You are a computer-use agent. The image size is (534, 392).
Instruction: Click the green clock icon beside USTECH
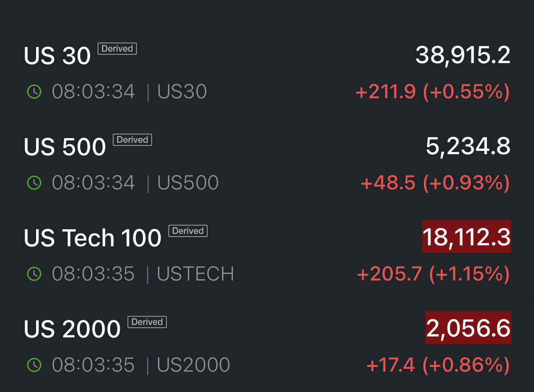(34, 274)
